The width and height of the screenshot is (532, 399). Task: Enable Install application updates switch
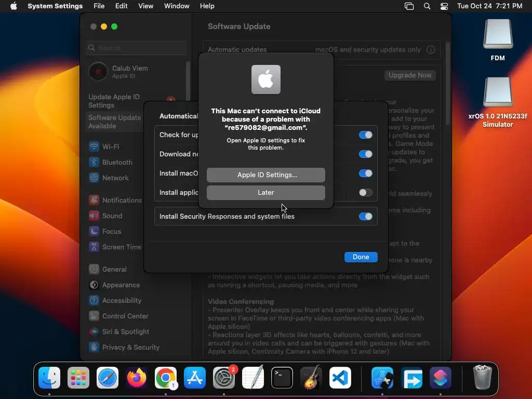click(365, 193)
